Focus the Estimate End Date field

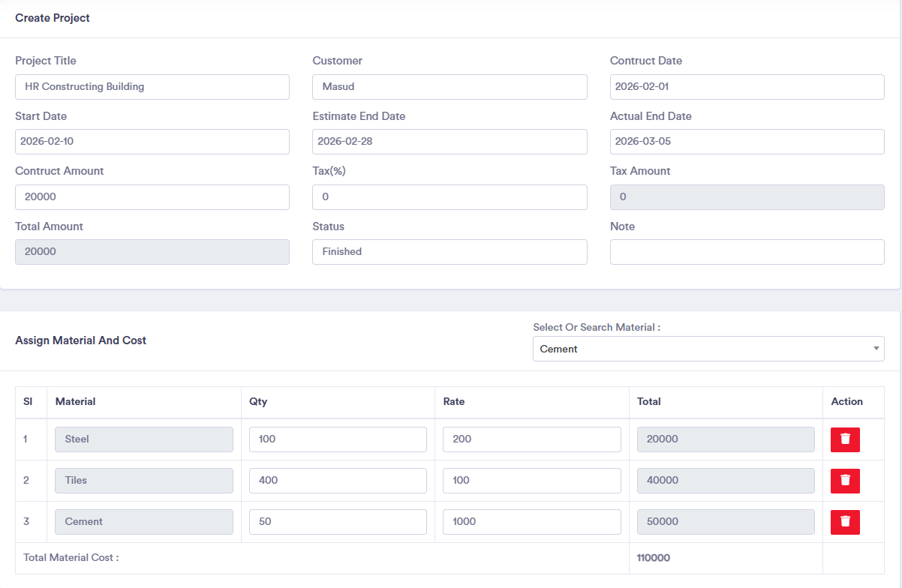coord(449,142)
